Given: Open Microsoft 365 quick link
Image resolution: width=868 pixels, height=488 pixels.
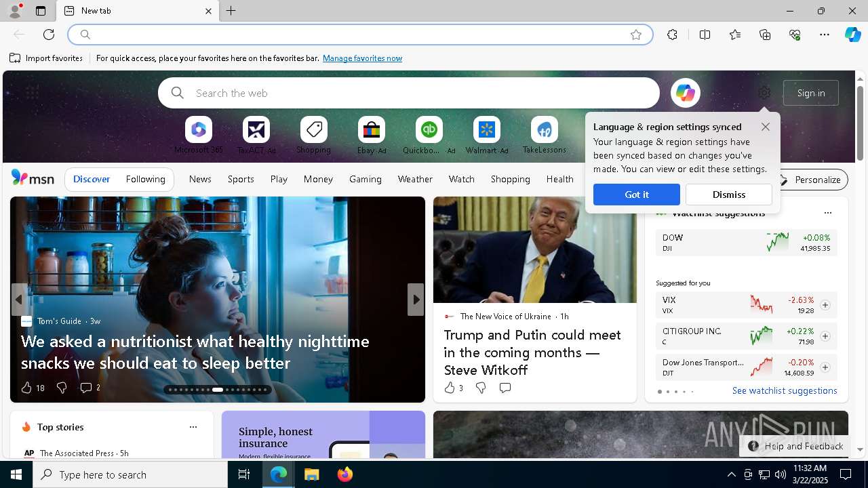Looking at the screenshot, I should (199, 135).
